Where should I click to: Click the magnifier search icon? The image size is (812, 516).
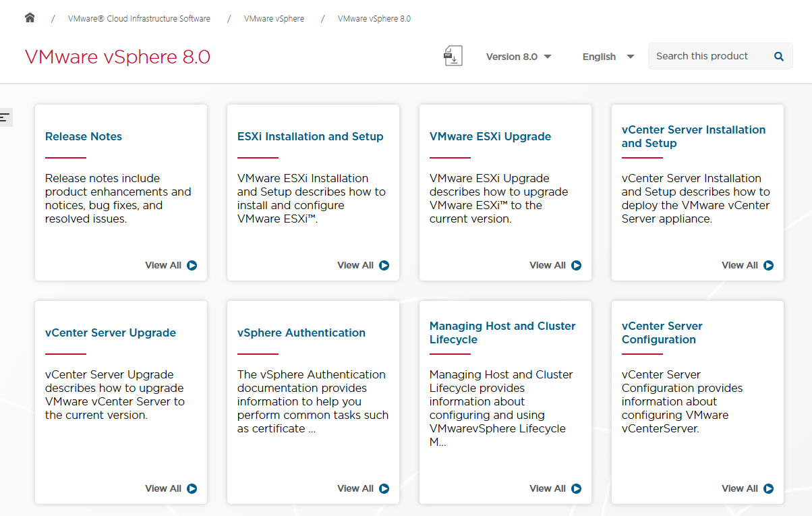click(779, 57)
